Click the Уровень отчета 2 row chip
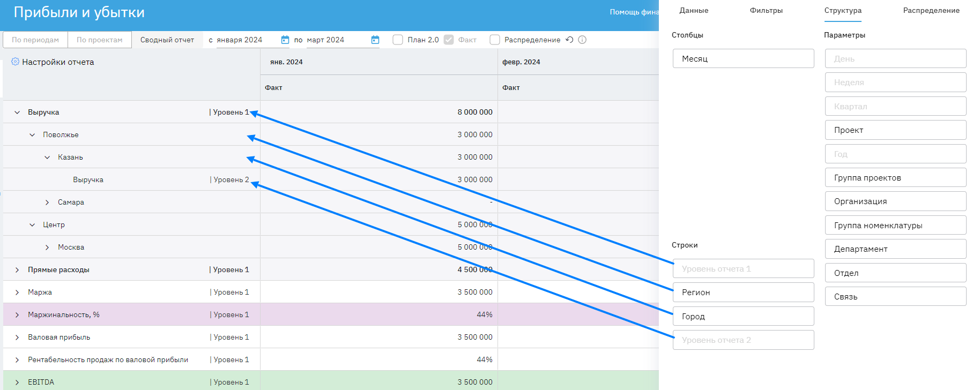 tap(743, 340)
